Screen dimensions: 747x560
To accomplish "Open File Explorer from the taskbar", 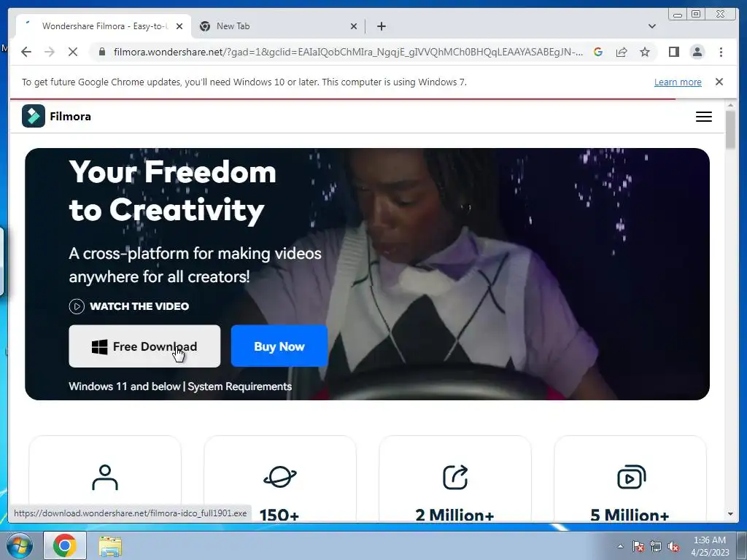I will click(x=110, y=545).
